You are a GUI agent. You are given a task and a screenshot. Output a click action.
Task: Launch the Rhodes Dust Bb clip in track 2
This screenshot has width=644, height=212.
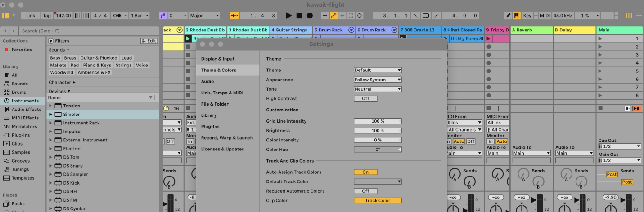click(x=188, y=39)
